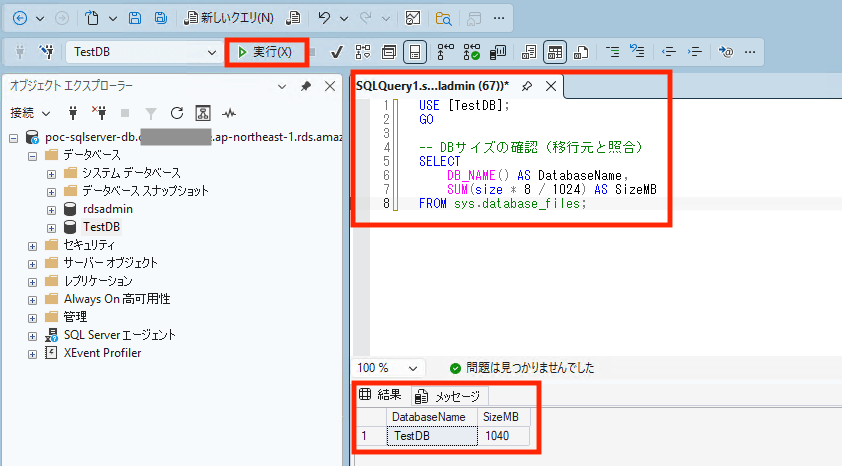This screenshot has width=842, height=466.
Task: Click the Save All icon
Action: tap(161, 18)
